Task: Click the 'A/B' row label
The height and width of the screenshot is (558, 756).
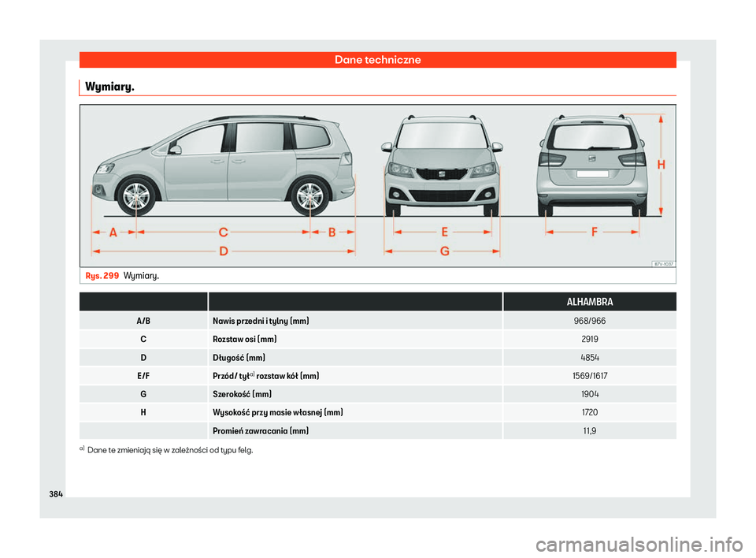Action: click(x=143, y=321)
